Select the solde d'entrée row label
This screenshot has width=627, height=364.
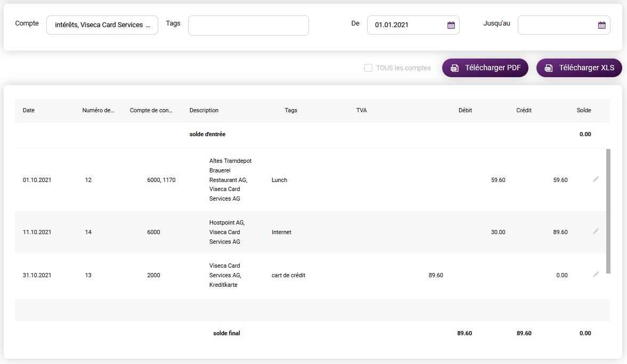[208, 134]
